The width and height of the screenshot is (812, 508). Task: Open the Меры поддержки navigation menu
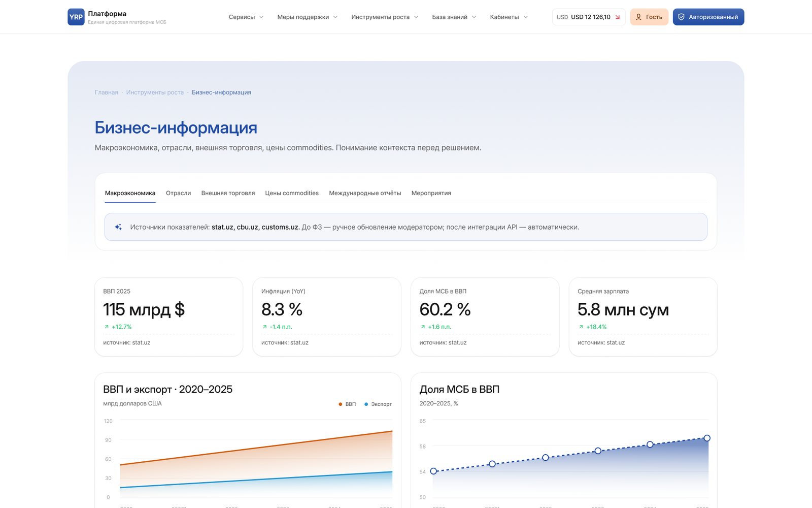coord(307,17)
